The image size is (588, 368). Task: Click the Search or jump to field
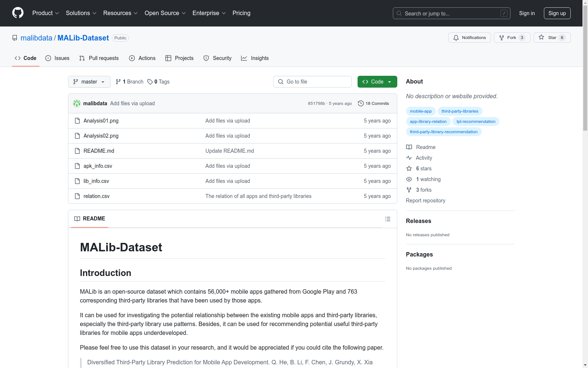point(452,13)
